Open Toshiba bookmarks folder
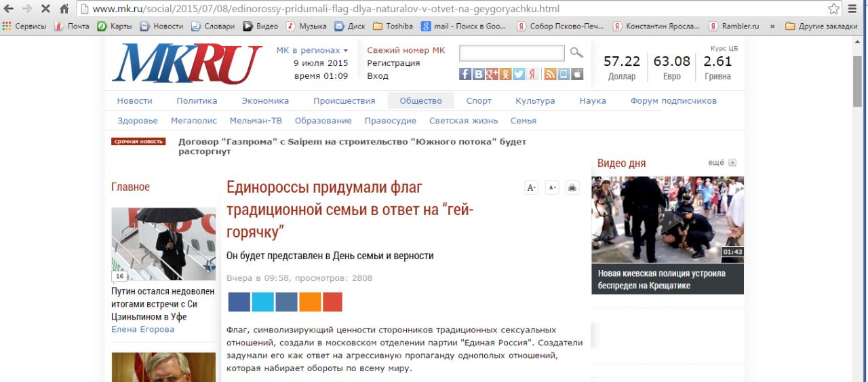 (x=393, y=26)
